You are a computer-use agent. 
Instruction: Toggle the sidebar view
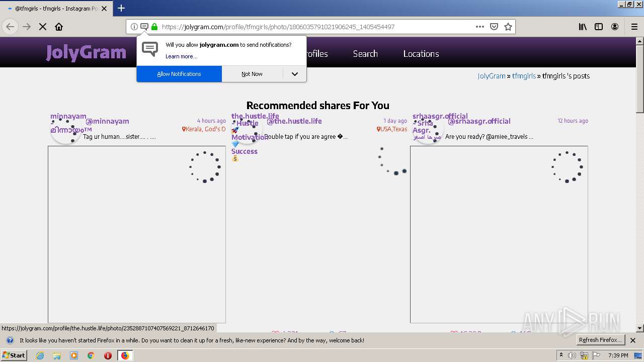599,27
